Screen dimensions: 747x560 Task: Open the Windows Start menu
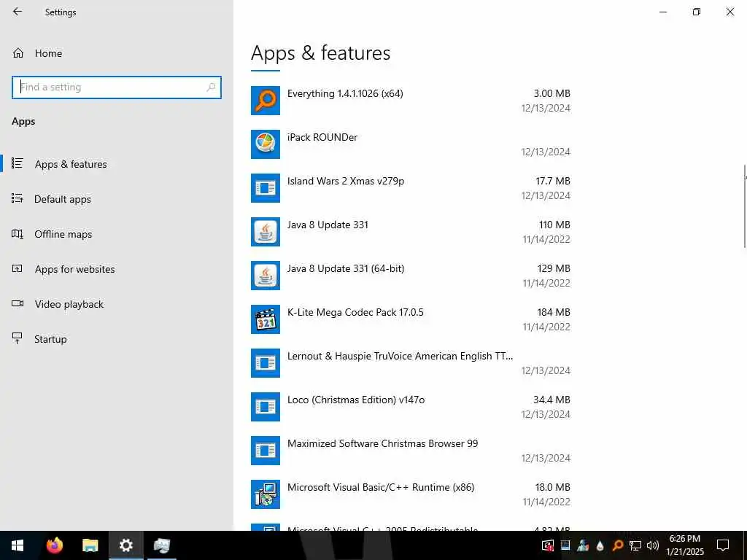[x=18, y=545]
